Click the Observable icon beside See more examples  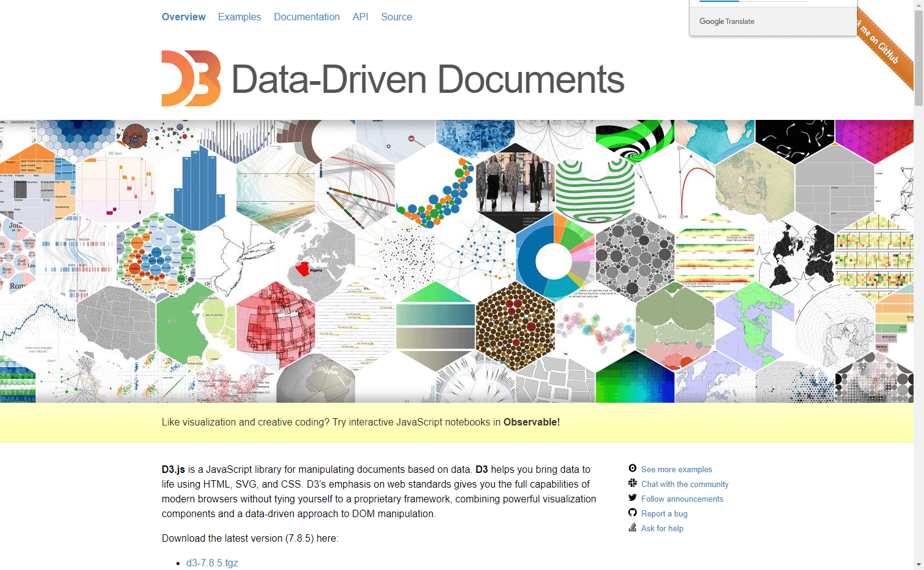point(633,469)
